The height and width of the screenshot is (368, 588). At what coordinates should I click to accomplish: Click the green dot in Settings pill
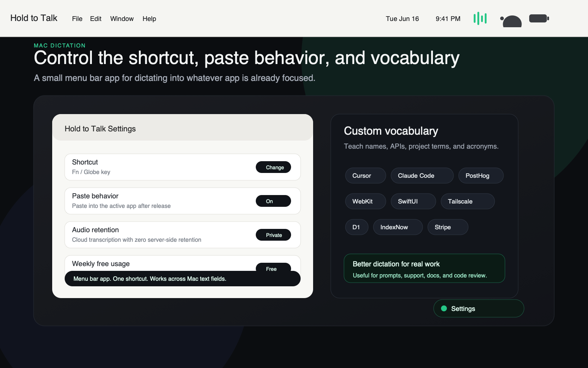[x=444, y=308]
